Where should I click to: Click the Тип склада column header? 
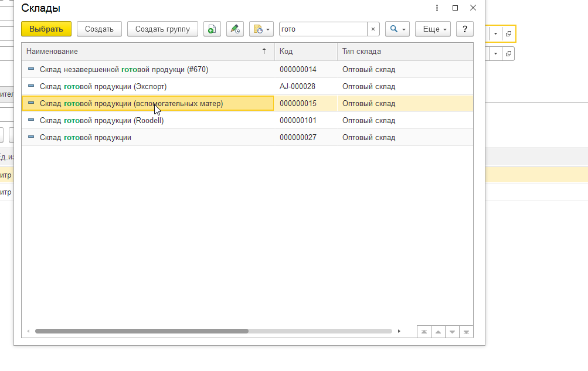405,52
